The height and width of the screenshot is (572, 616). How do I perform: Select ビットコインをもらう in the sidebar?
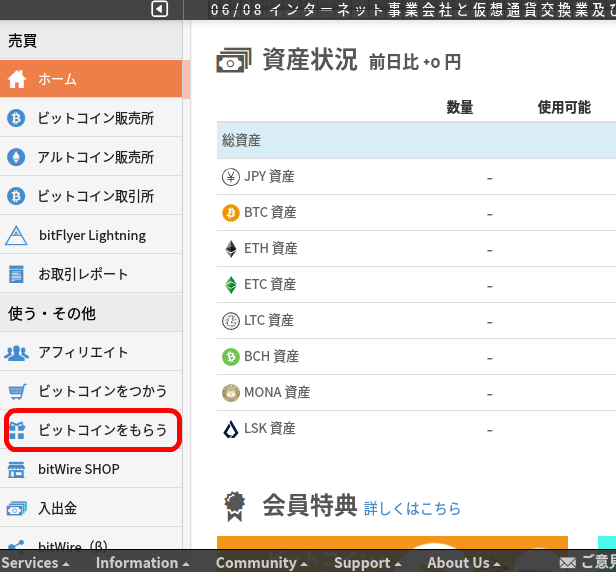[x=91, y=431]
